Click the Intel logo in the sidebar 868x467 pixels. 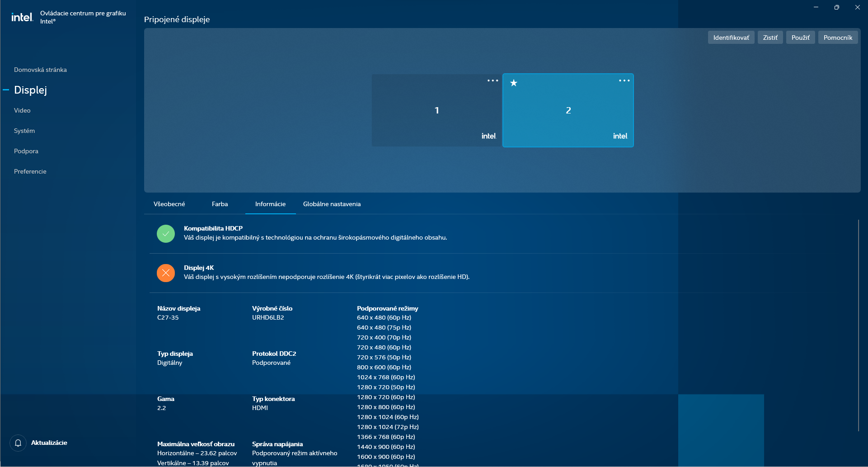22,17
